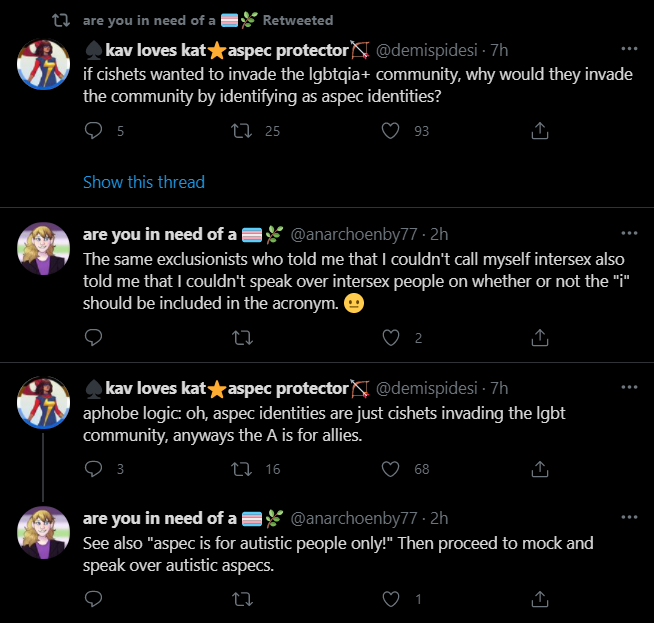
Task: Open more options on first demispidesi tweet
Action: pyautogui.click(x=629, y=49)
